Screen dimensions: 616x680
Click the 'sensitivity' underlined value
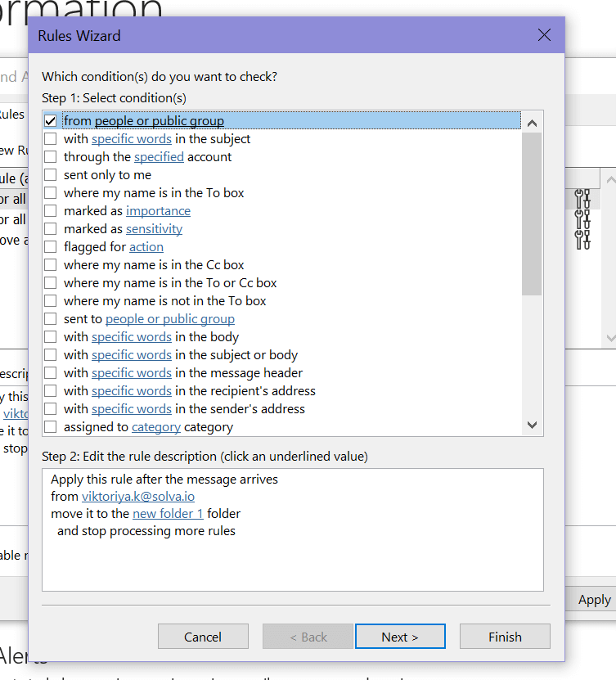coord(154,229)
